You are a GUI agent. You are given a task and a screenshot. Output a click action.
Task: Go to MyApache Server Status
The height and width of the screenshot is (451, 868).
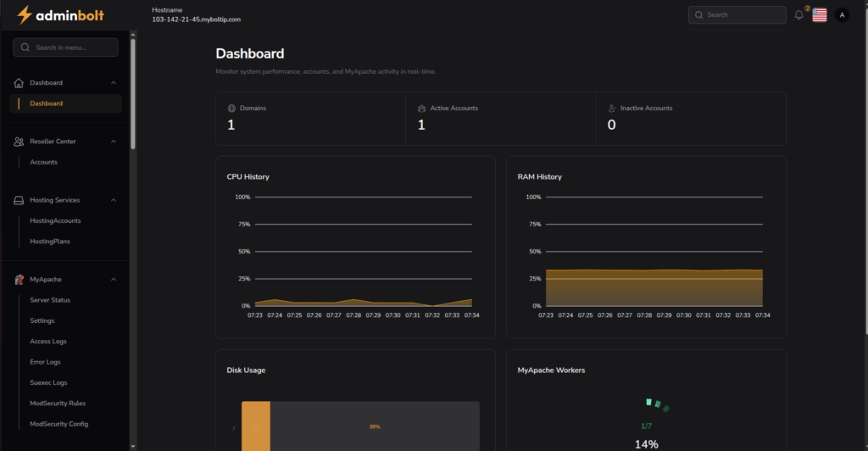click(x=50, y=300)
